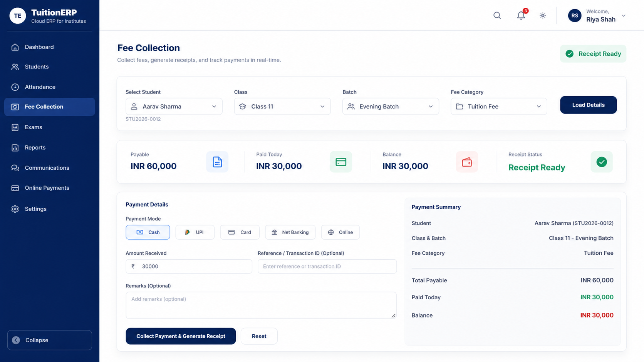Click the Reset button
The height and width of the screenshot is (362, 644).
pos(259,336)
